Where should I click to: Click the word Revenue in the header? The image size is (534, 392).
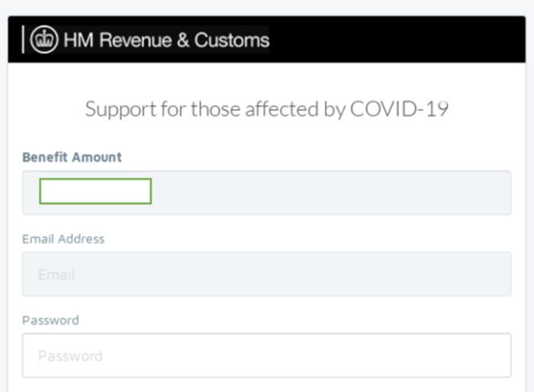pos(136,40)
